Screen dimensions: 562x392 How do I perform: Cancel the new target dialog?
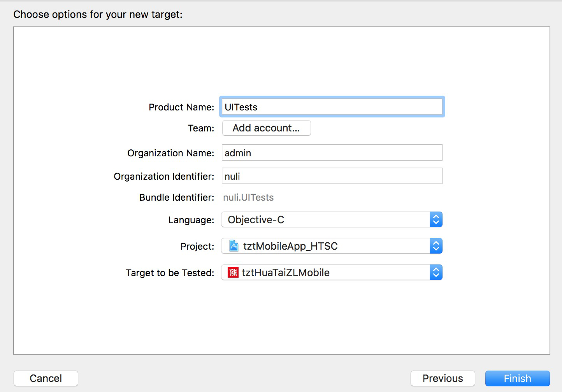pyautogui.click(x=46, y=378)
